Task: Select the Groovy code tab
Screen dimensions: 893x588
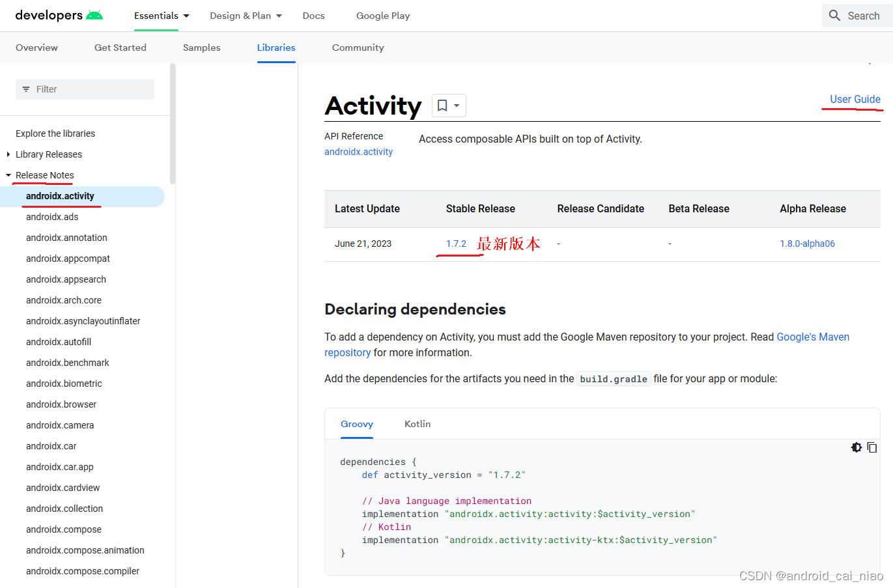Action: point(357,424)
